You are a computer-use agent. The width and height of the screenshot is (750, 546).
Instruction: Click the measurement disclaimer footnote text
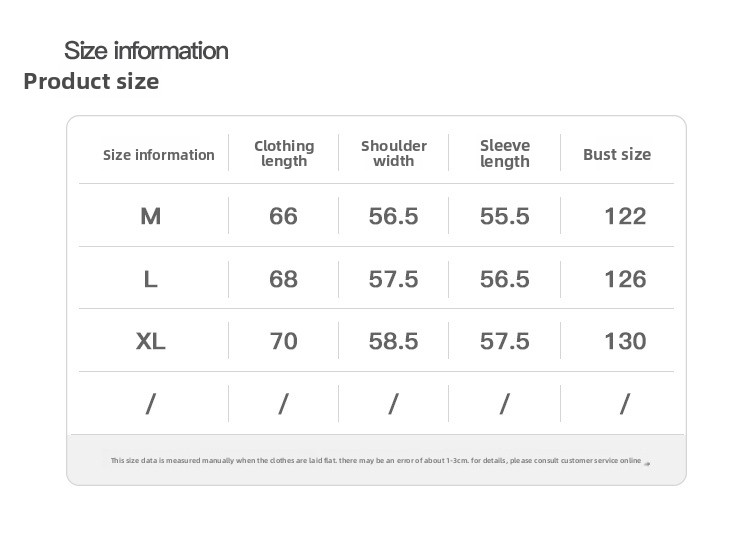[x=375, y=461]
